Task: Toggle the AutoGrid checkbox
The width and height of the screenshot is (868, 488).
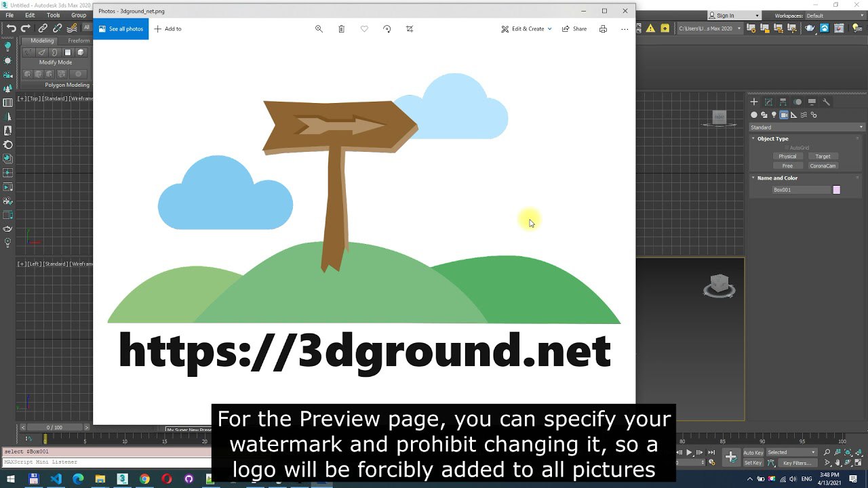Action: [x=787, y=148]
